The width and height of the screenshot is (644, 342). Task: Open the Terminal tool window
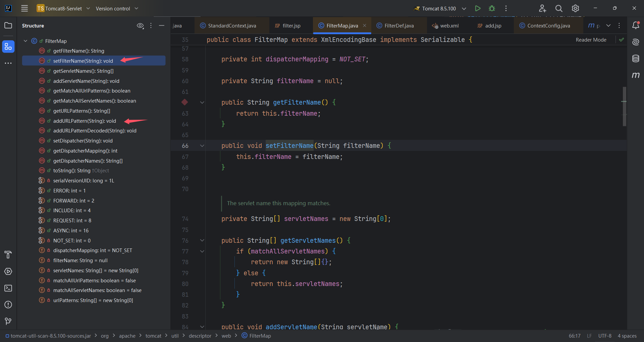8,288
